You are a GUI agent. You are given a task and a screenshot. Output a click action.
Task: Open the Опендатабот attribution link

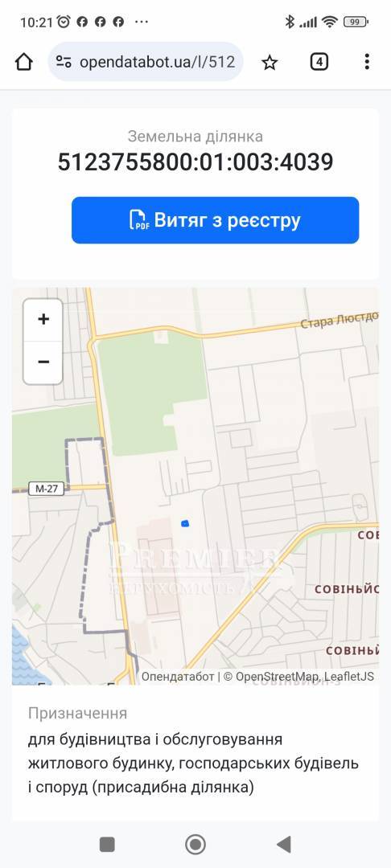(x=178, y=677)
